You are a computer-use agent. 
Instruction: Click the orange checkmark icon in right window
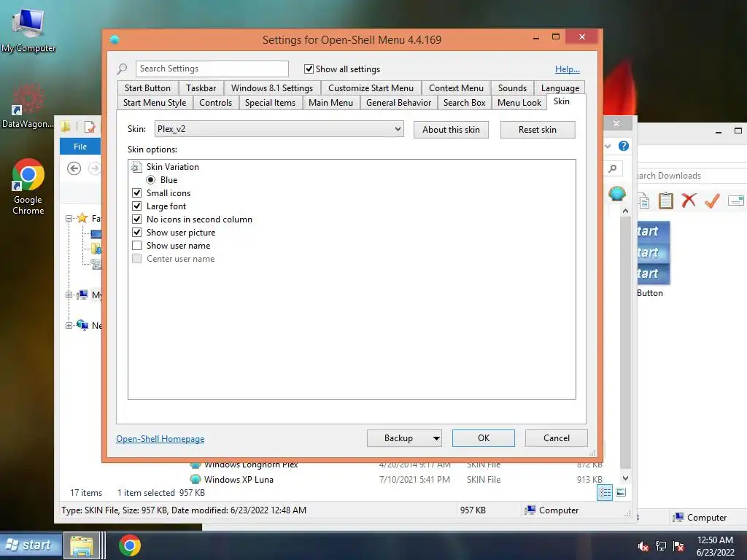(x=712, y=201)
